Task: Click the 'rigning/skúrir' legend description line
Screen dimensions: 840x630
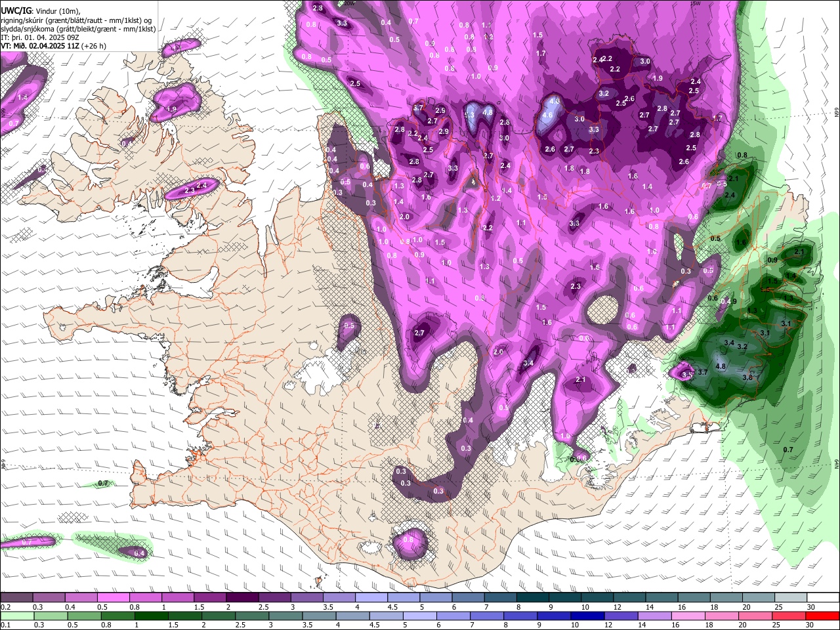Action: (76, 20)
